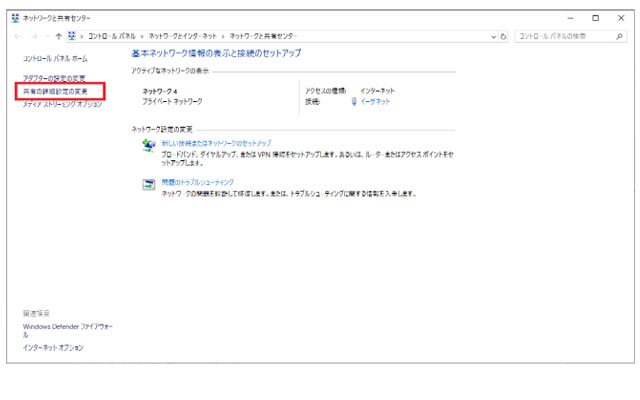The width and height of the screenshot is (640, 400).
Task: Expand chevron after コントロール パネル breadcrumb
Action: coord(142,37)
